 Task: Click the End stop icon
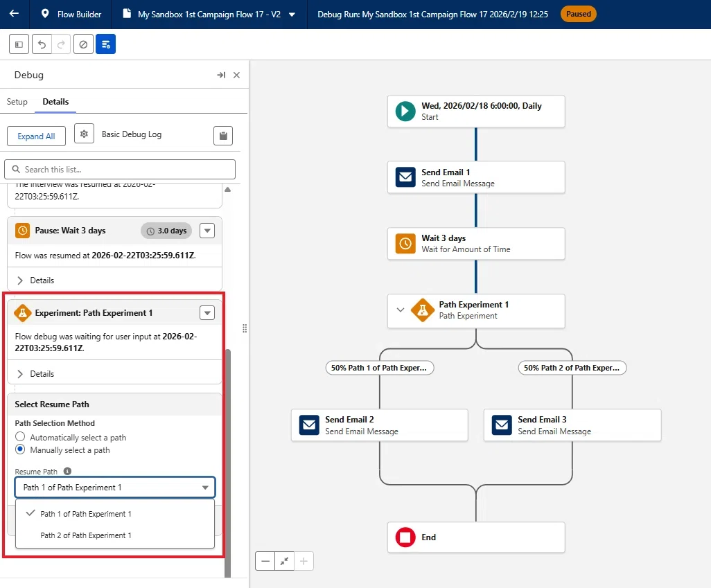click(405, 537)
